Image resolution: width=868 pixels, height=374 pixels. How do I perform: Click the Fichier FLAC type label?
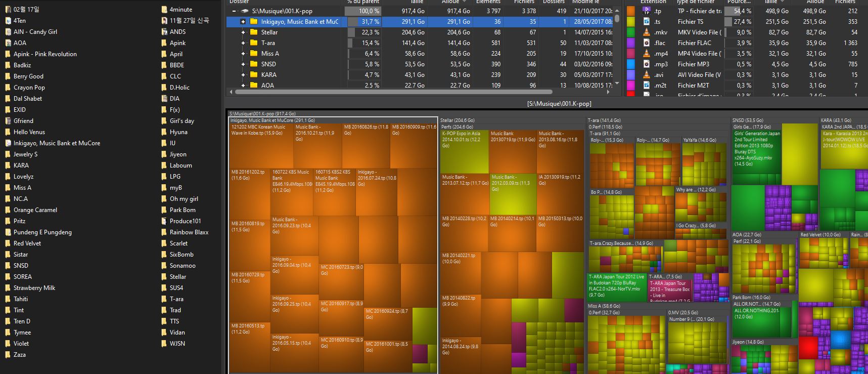click(x=694, y=43)
